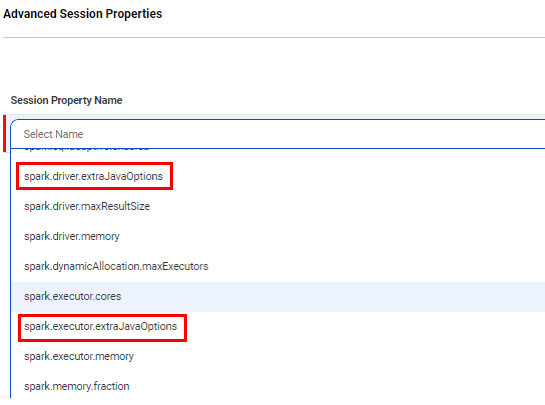Viewport: 545px width, 405px height.
Task: Click the Select Name combo box field
Action: [x=278, y=134]
